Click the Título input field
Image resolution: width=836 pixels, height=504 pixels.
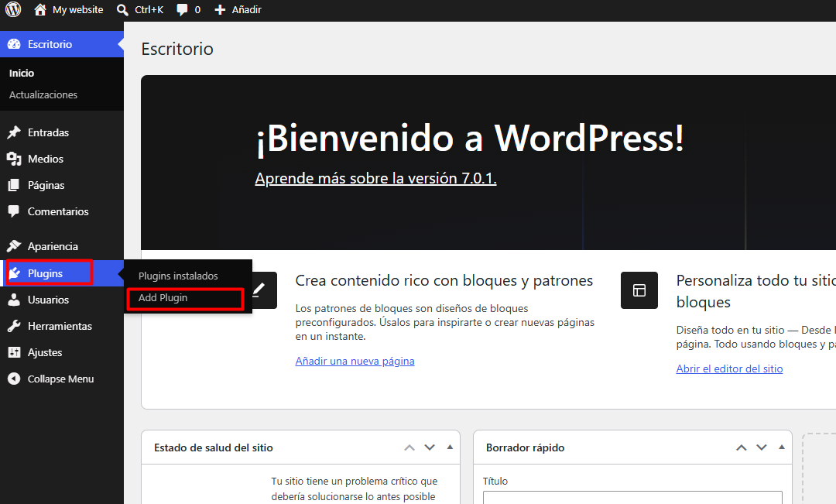632,498
